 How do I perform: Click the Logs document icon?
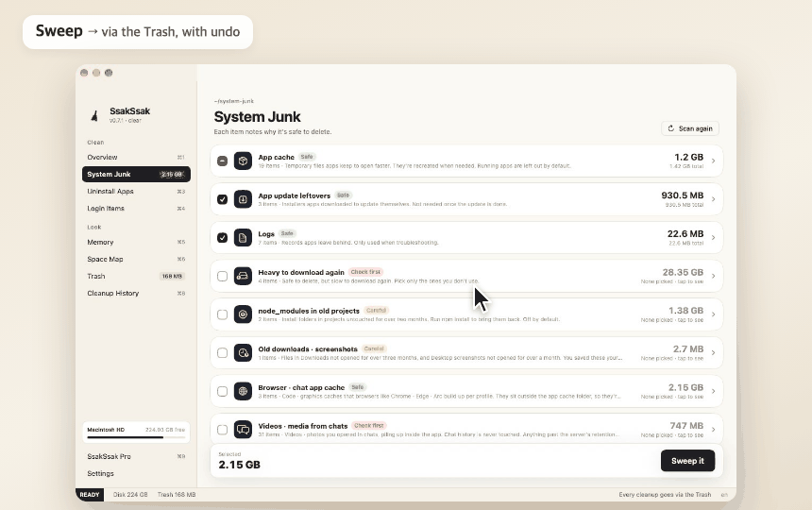coord(243,238)
